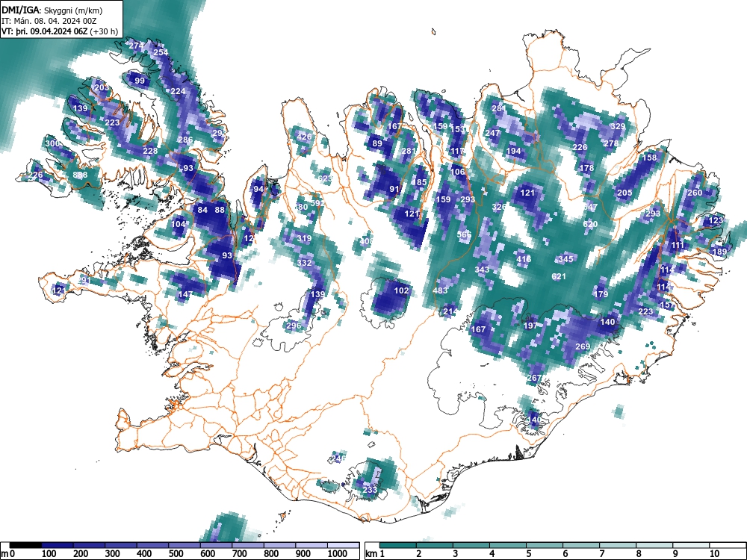Click the map value 178
The image size is (747, 560).
coord(587,168)
